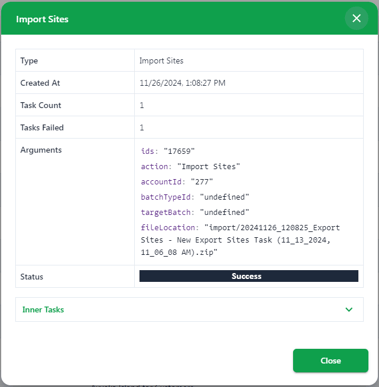
Task: Click the Task Count value 1
Action: [x=142, y=105]
